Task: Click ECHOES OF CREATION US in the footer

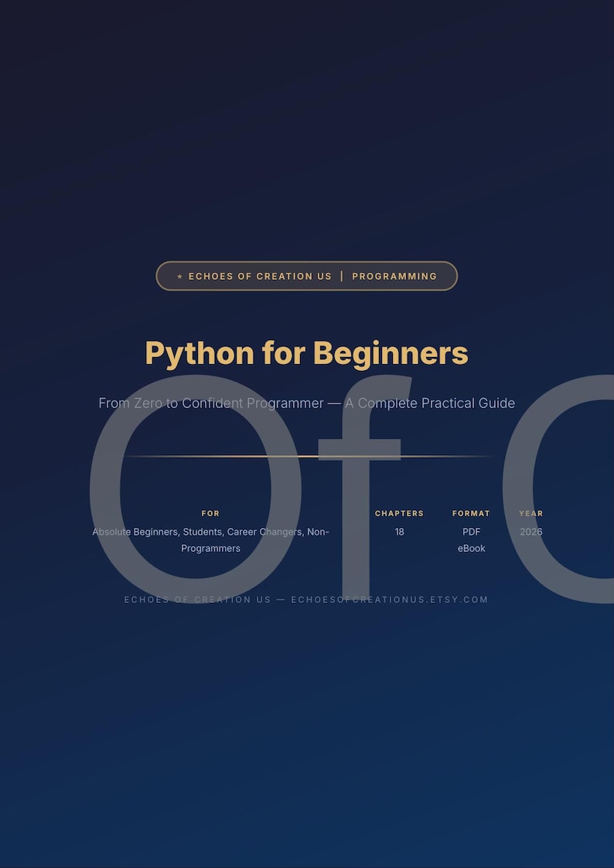Action: 198,600
